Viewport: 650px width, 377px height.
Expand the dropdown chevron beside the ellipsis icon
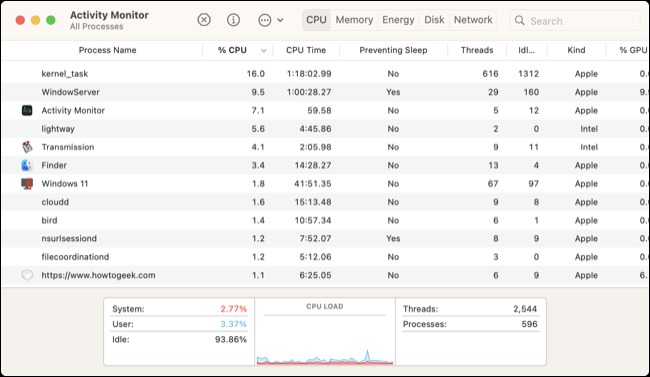pos(280,20)
